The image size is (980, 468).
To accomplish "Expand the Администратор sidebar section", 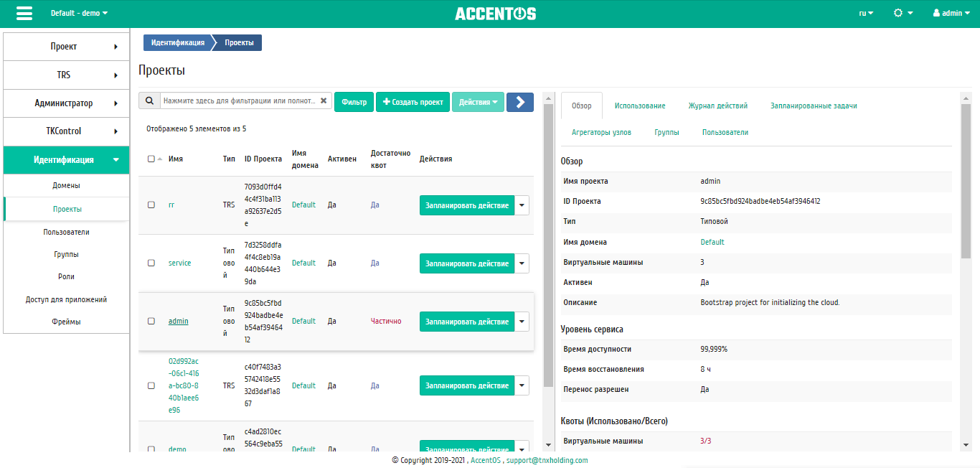I will pyautogui.click(x=66, y=103).
